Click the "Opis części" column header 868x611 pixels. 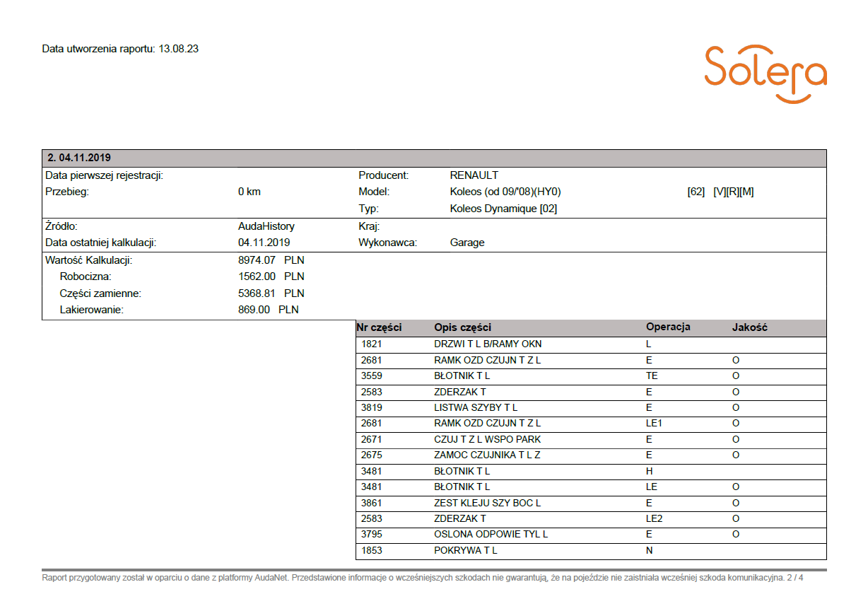[462, 327]
